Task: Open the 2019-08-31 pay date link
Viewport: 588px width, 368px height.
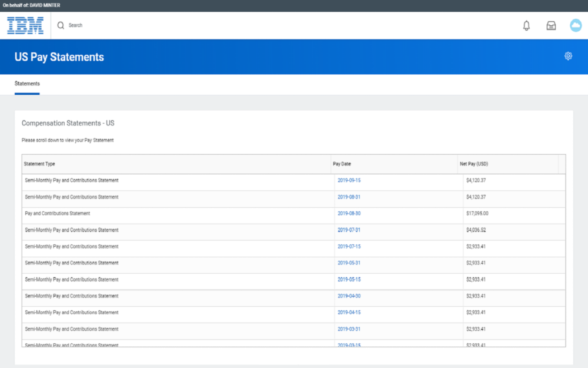Action: tap(349, 197)
